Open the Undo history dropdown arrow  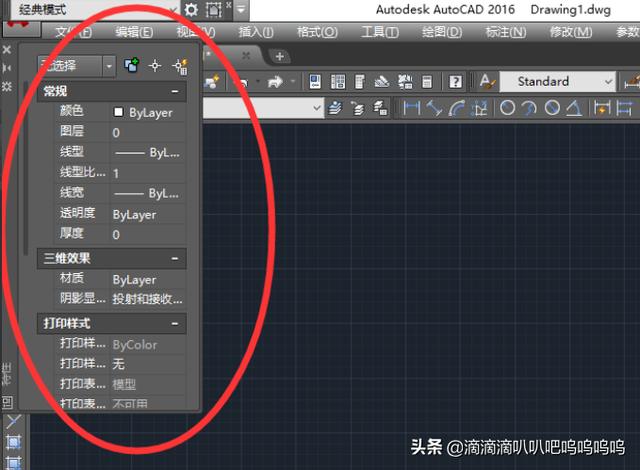point(258,82)
